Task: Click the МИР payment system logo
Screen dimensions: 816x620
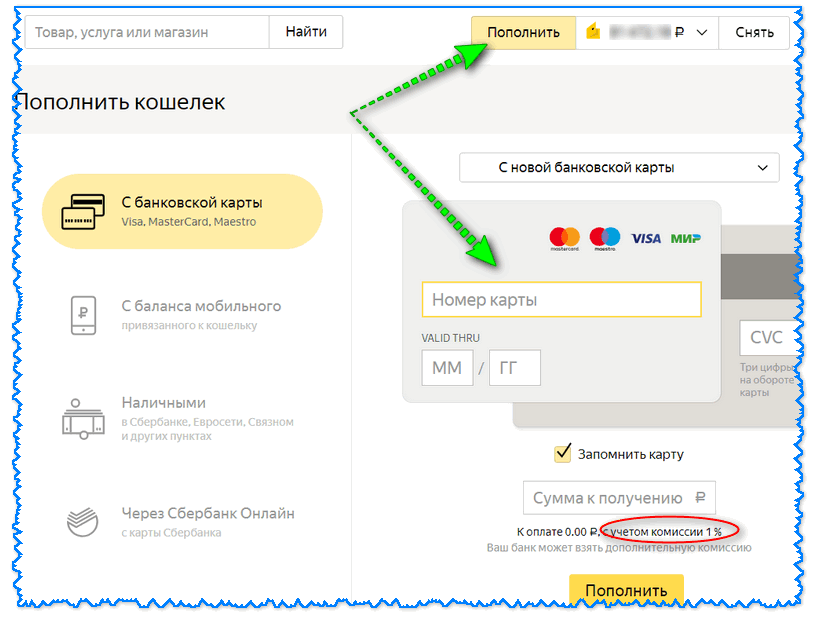Action: click(685, 238)
